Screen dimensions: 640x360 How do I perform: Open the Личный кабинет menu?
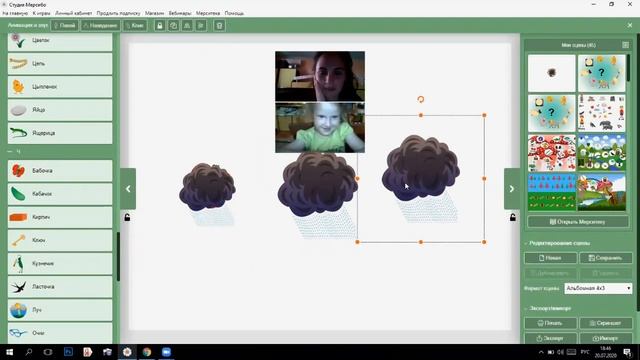pos(73,13)
